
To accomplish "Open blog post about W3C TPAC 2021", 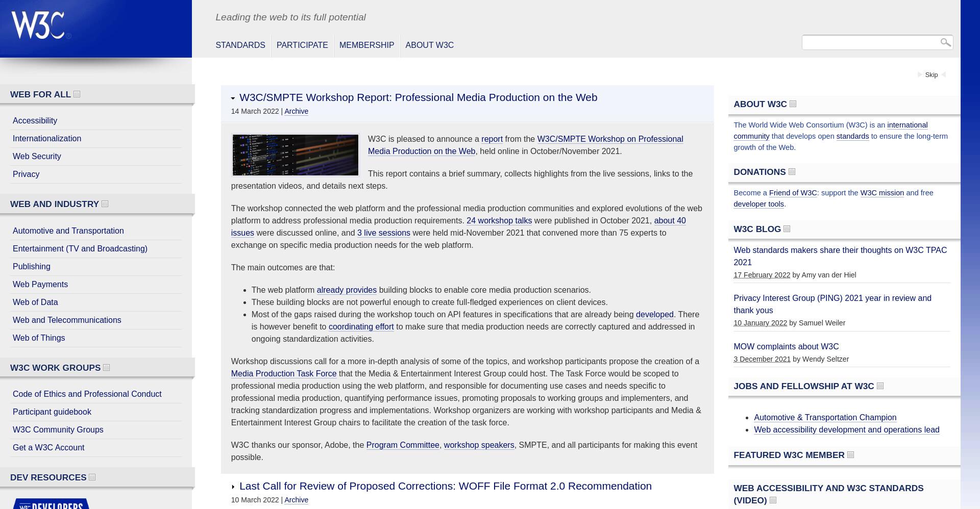I will click(x=840, y=256).
